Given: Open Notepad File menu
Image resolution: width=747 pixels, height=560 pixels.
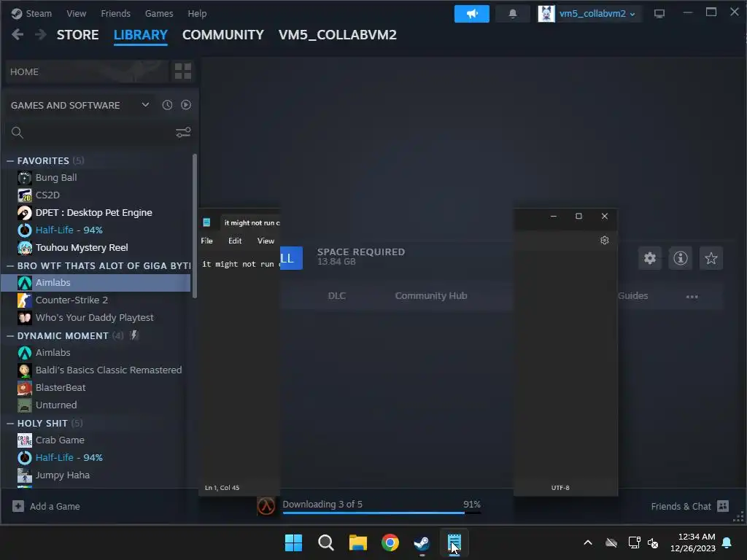Looking at the screenshot, I should [x=206, y=241].
